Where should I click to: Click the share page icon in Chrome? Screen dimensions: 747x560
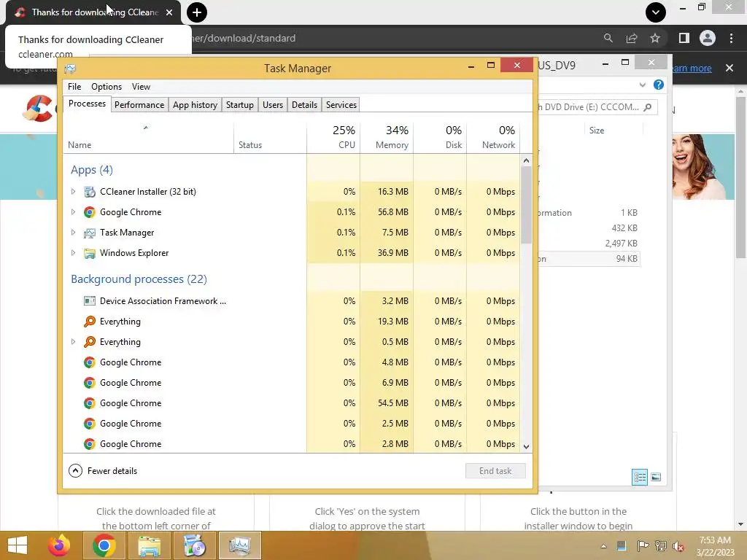pyautogui.click(x=632, y=38)
